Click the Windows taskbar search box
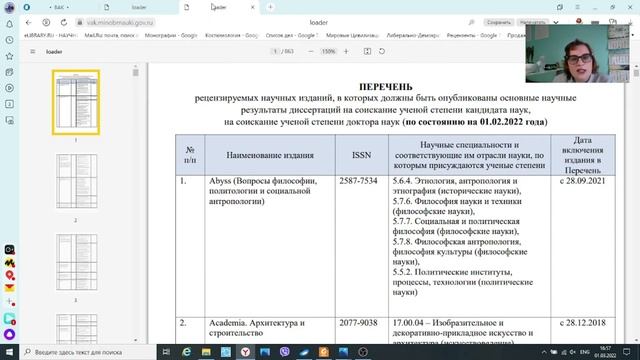 coord(88,352)
